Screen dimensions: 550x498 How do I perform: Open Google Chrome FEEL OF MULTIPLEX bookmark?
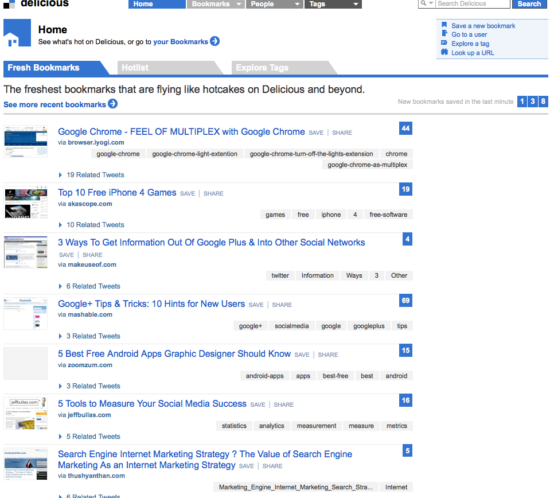click(x=181, y=132)
